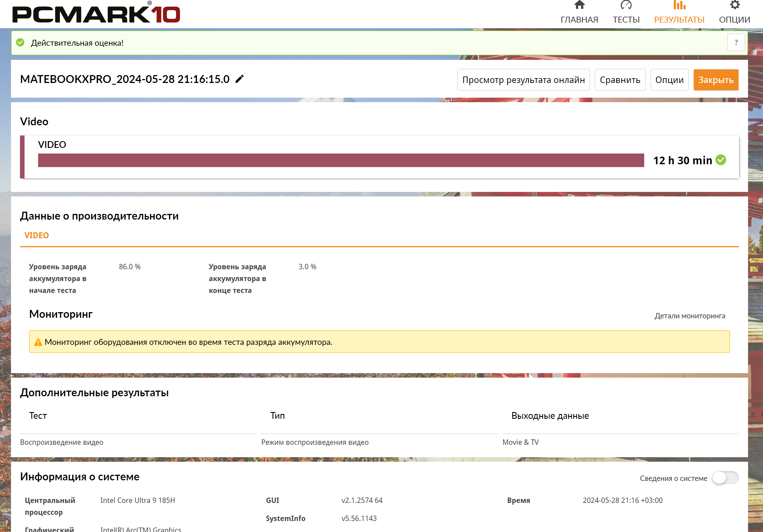Image resolution: width=763 pixels, height=532 pixels.
Task: Open the Детали мониторинга link
Action: click(690, 316)
